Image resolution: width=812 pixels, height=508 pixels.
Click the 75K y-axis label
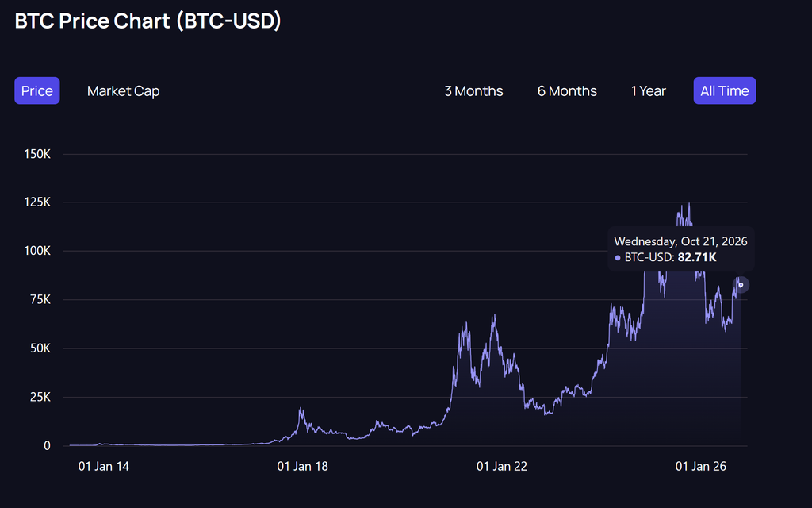pos(40,299)
